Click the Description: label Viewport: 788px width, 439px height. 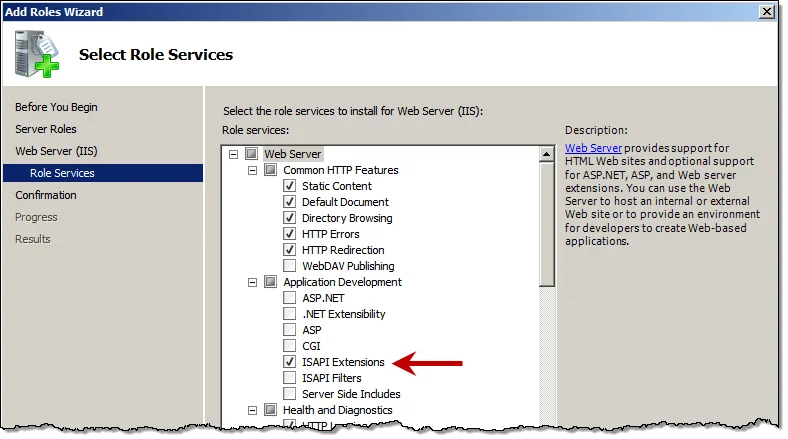coord(596,130)
